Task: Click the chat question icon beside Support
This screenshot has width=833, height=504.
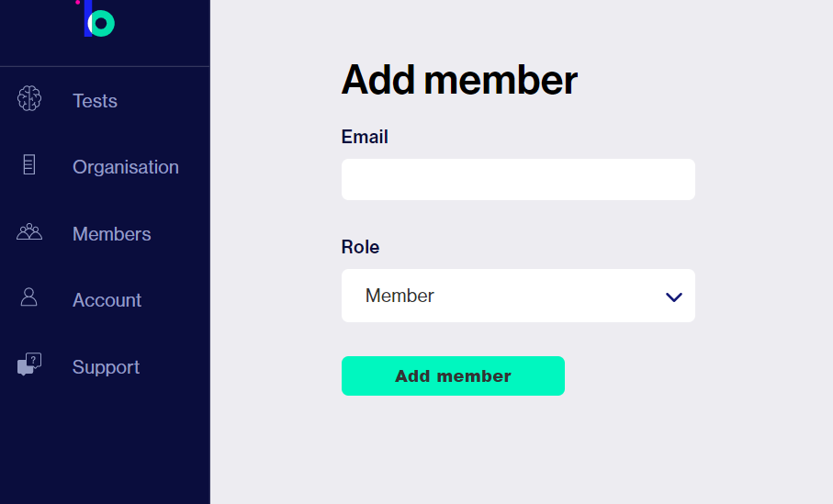Action: click(x=29, y=364)
